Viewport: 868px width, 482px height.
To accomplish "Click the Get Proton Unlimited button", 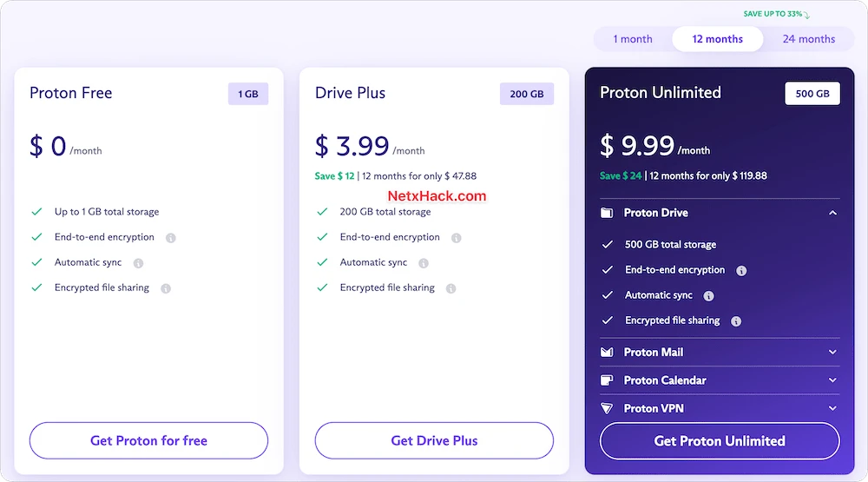I will [720, 441].
